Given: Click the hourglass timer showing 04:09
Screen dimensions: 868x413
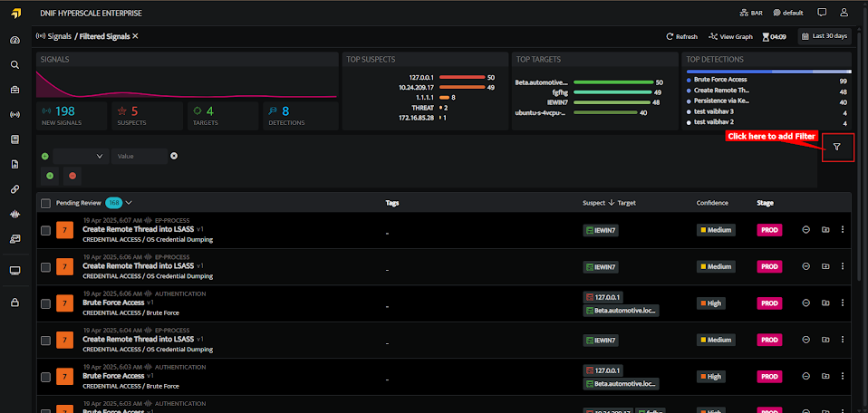Looking at the screenshot, I should point(774,36).
